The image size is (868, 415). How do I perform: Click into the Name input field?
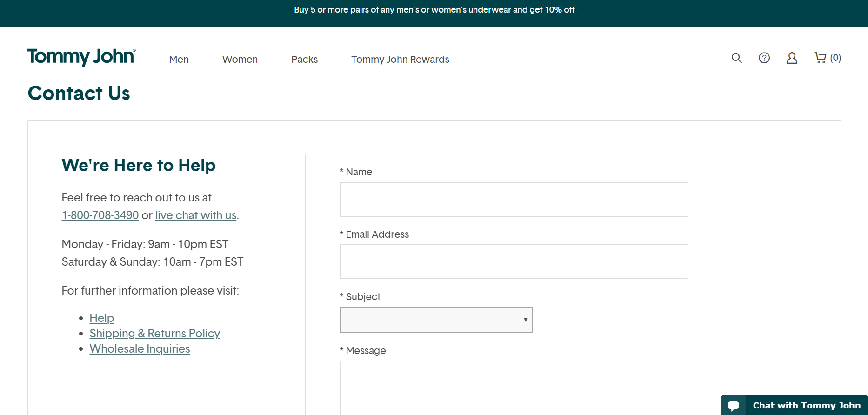(x=514, y=199)
